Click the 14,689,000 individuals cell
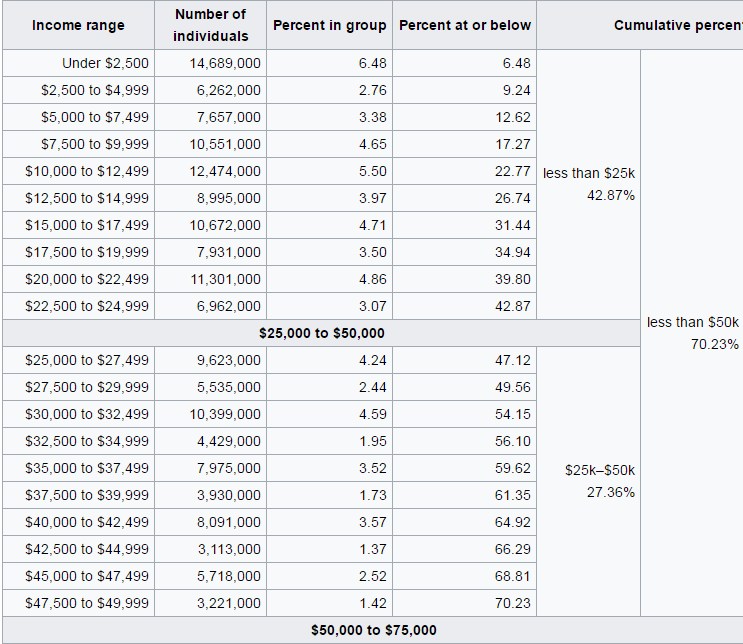The width and height of the screenshot is (743, 644). (225, 63)
